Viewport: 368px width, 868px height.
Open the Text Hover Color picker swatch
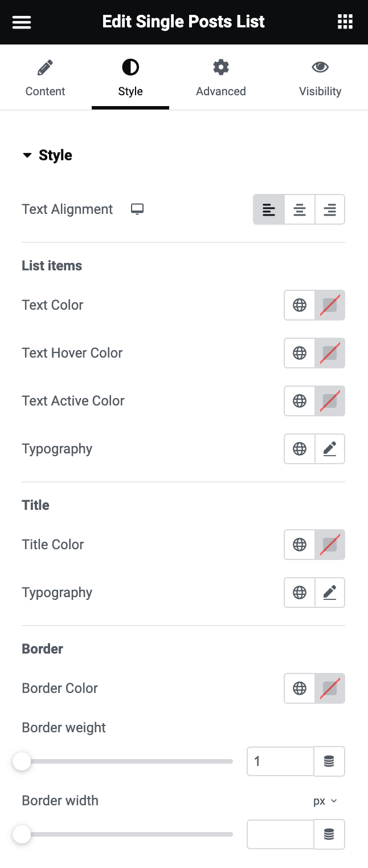(329, 353)
